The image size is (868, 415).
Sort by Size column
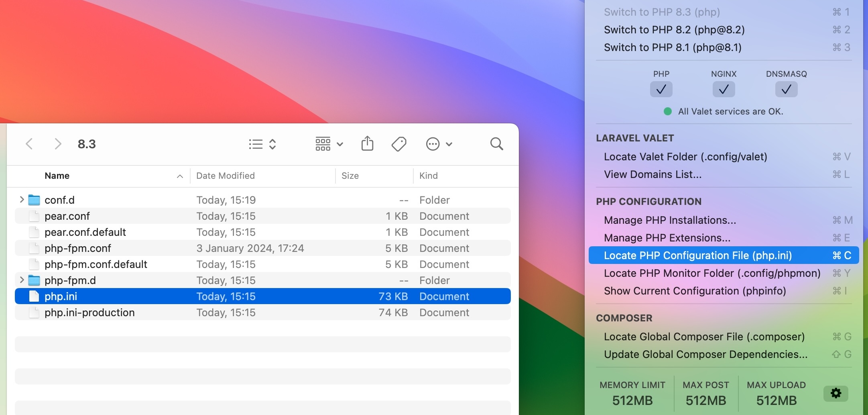[x=350, y=176]
